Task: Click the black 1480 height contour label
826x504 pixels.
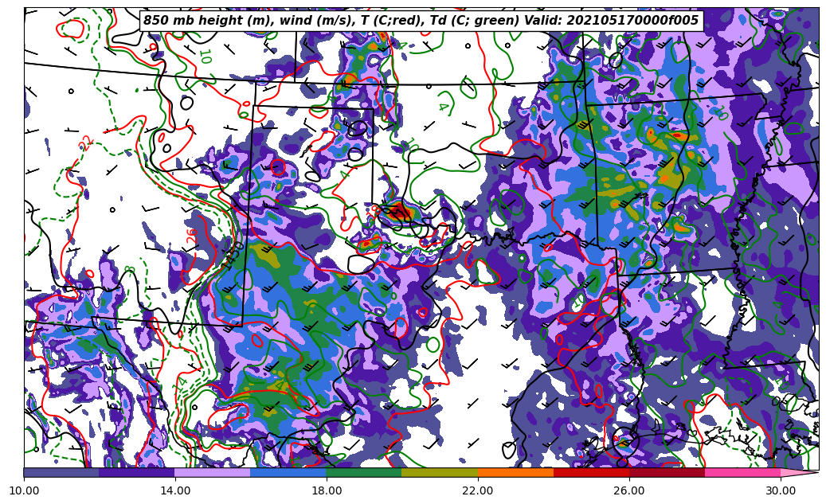Action: coord(234,256)
